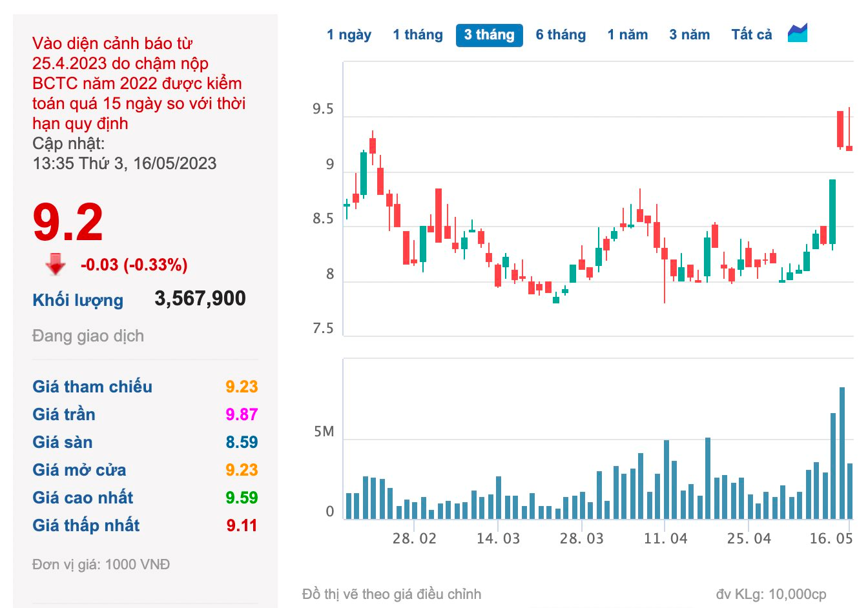The height and width of the screenshot is (608, 868).
Task: Click the ceiling price value 9.87
Action: pyautogui.click(x=242, y=414)
